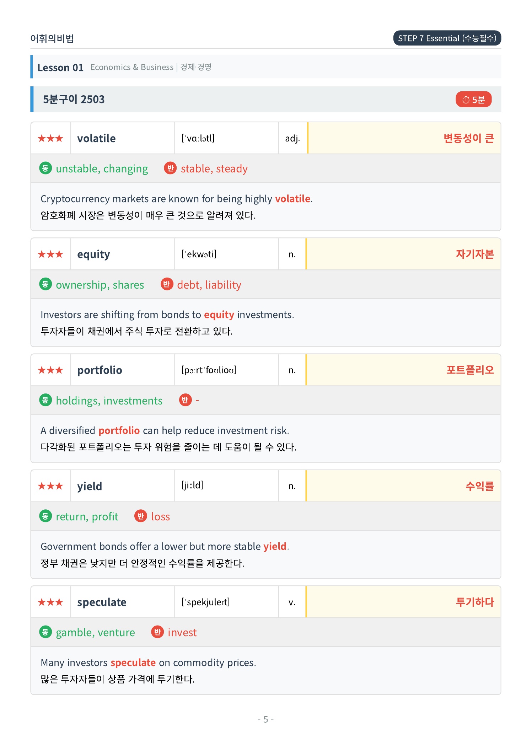The height and width of the screenshot is (756, 532).
Task: Click the highlighted word 'yield' in the example sentence
Action: pos(275,546)
